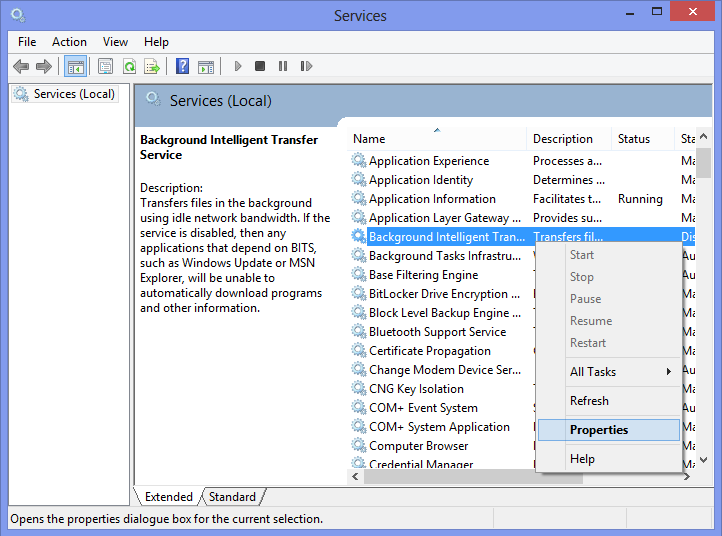Sort by the Status column header
Image resolution: width=722 pixels, height=536 pixels.
point(643,139)
